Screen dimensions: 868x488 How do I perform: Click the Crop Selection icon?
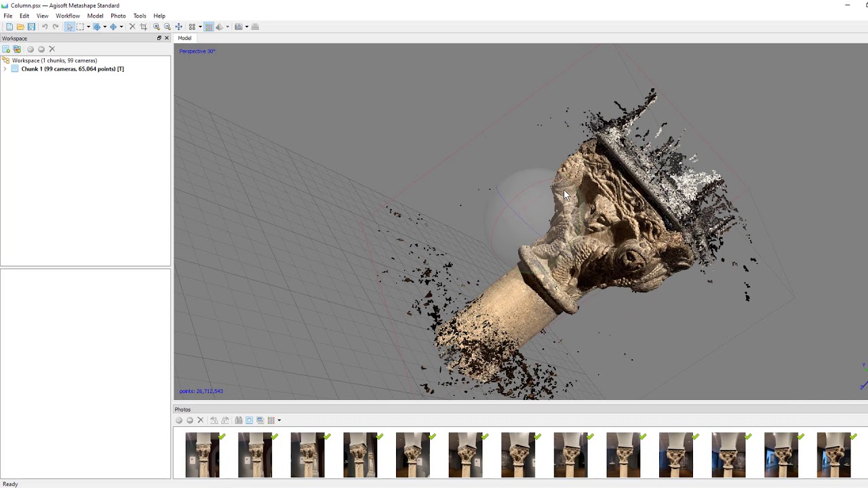click(x=143, y=27)
